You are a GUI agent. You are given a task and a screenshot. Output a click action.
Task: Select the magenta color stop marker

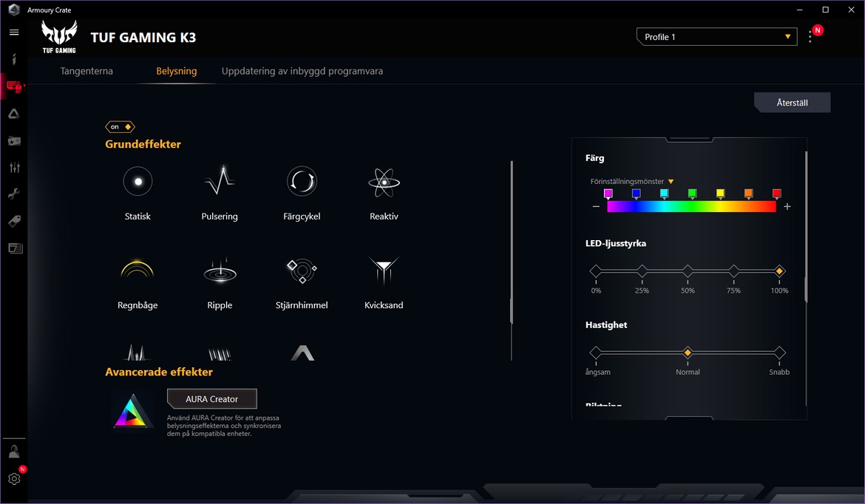608,194
